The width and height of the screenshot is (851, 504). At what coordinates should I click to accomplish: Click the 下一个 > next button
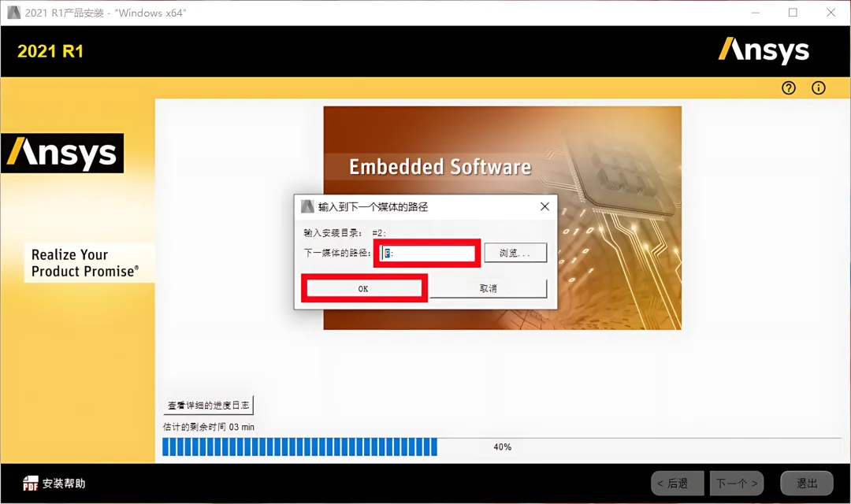737,483
